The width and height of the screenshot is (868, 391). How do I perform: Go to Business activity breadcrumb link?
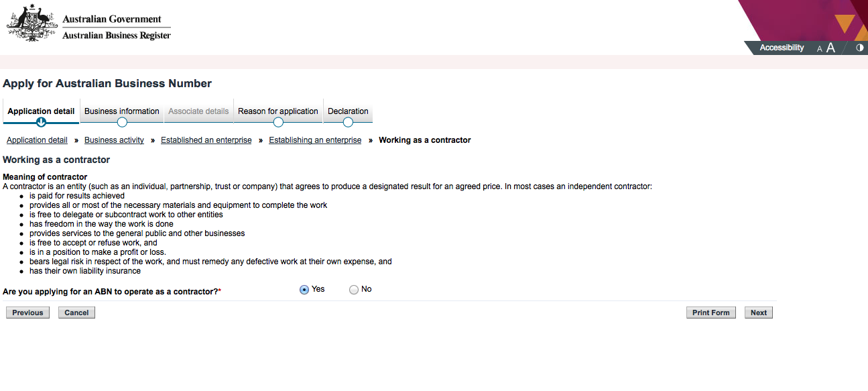tap(114, 140)
